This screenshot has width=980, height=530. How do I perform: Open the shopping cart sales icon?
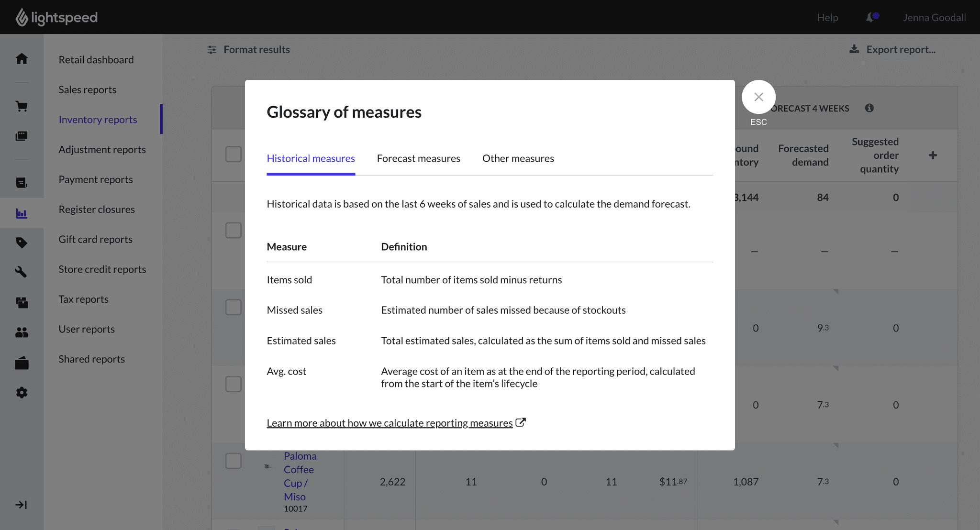pos(22,106)
